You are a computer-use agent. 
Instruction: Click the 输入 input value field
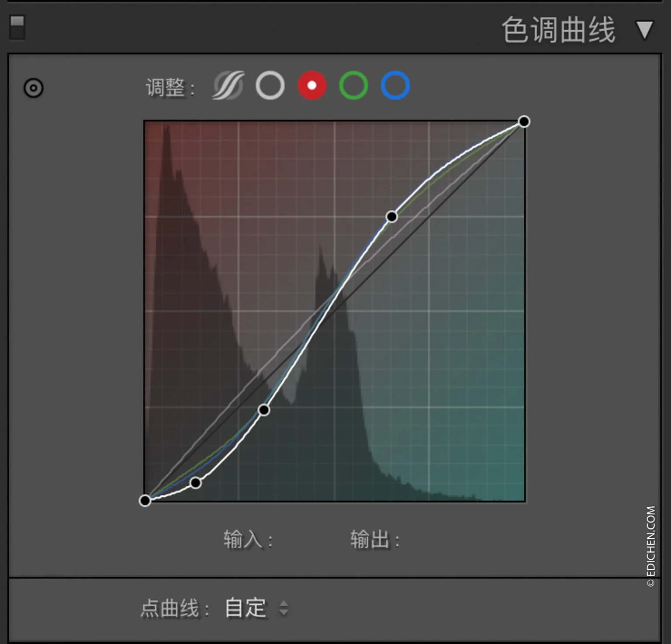click(x=249, y=540)
